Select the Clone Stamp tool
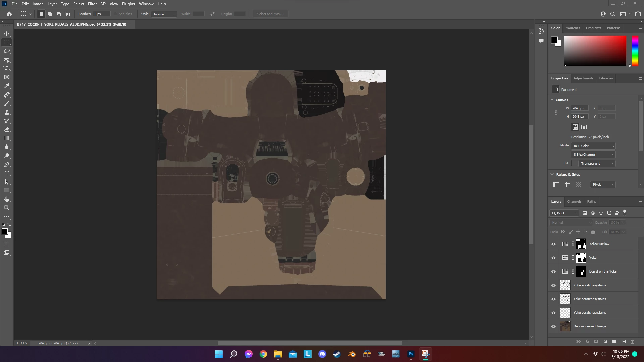The height and width of the screenshot is (362, 644). point(7,112)
